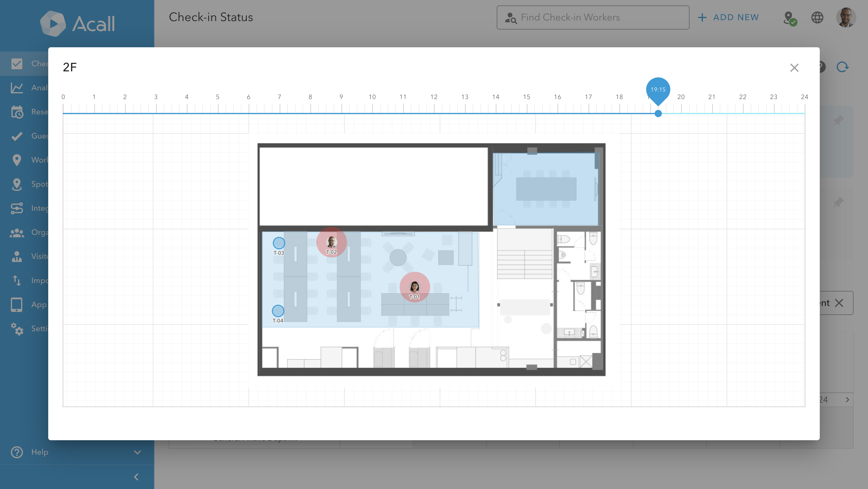868x489 pixels.
Task: Click the ADD NEW button
Action: 728,17
